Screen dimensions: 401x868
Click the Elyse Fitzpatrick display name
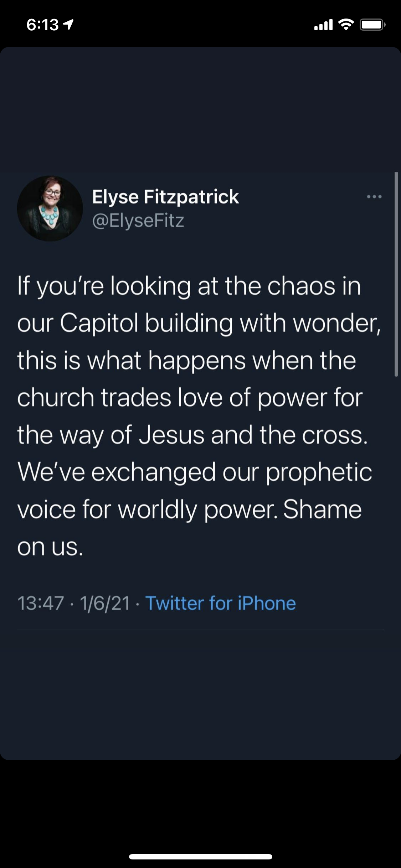click(165, 197)
